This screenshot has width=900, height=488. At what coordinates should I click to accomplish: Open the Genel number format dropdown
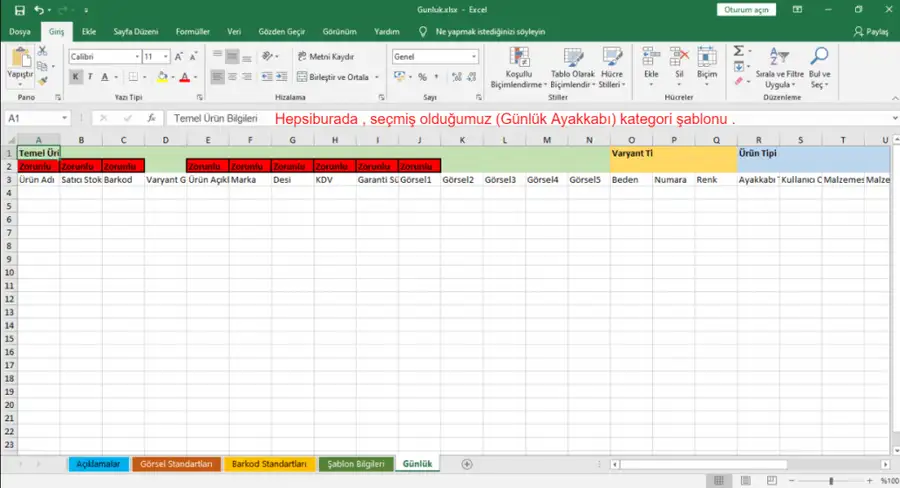point(474,56)
